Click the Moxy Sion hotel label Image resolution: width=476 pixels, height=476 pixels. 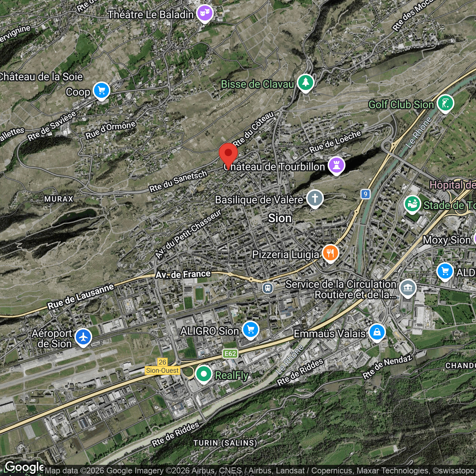pos(447,240)
